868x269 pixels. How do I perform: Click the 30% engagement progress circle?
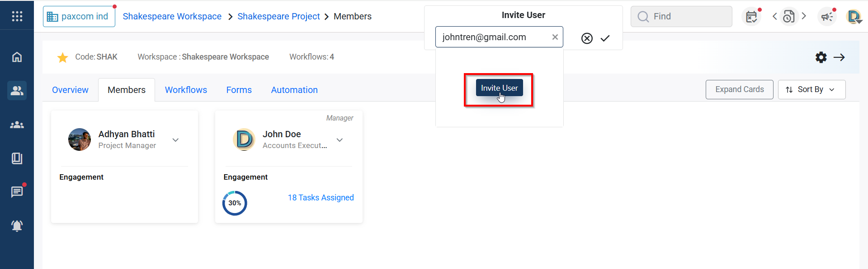point(235,203)
